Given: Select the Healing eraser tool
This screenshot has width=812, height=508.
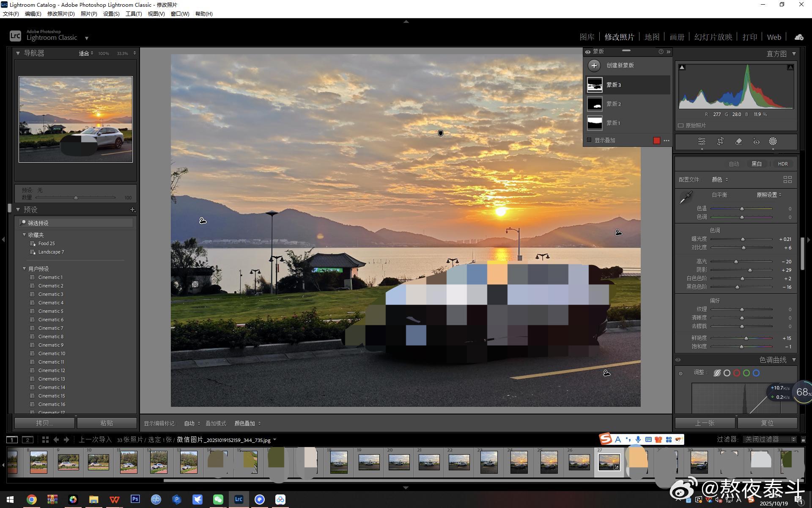Looking at the screenshot, I should coord(738,141).
